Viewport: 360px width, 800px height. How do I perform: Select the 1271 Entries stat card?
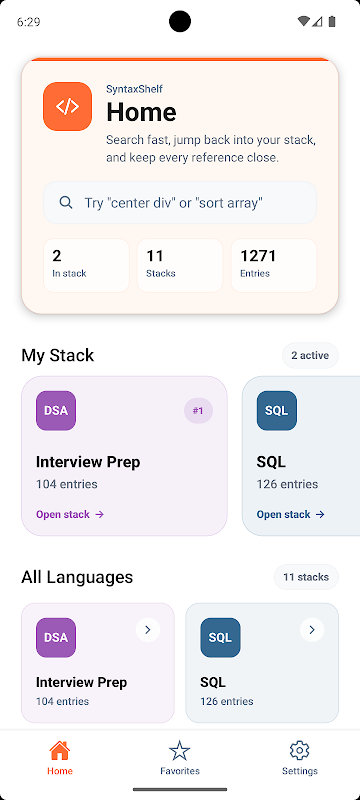[x=274, y=265]
